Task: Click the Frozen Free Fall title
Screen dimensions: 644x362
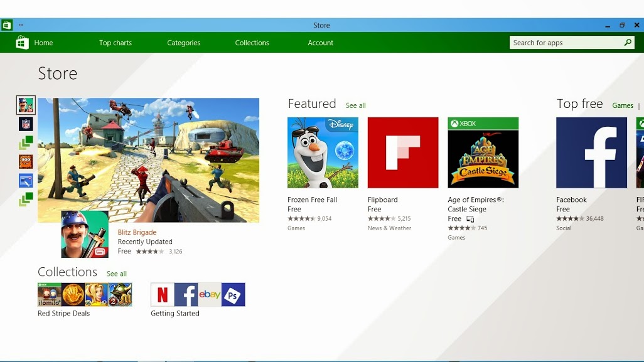Action: pyautogui.click(x=312, y=200)
